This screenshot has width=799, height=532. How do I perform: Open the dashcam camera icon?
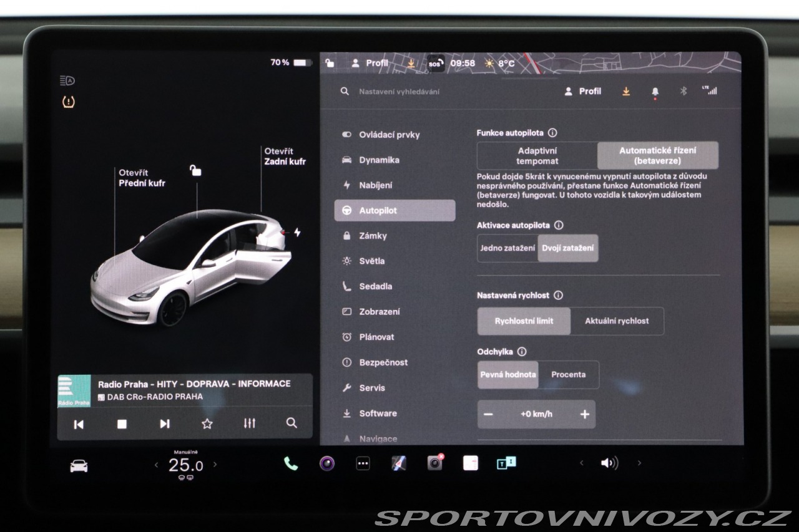pyautogui.click(x=434, y=463)
